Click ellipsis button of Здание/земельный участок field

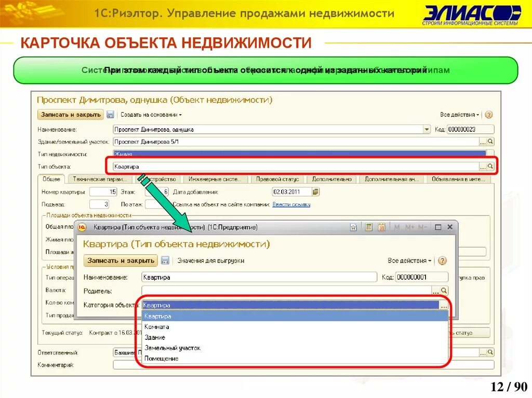point(483,142)
